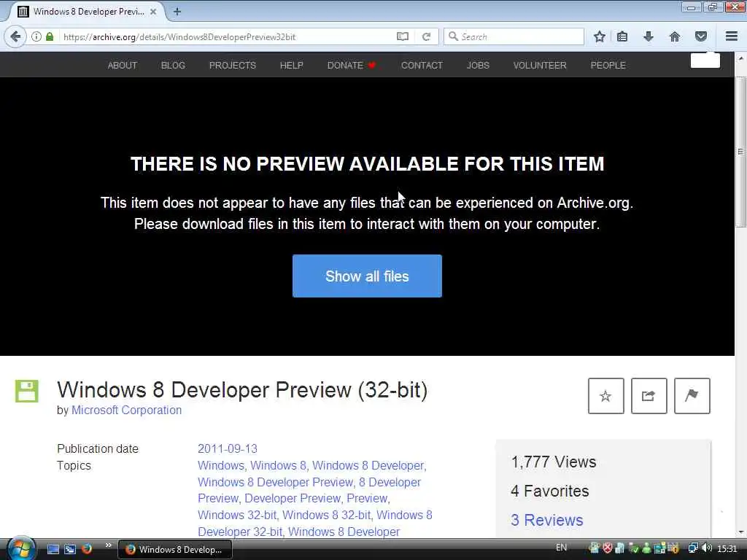Open Firefox hamburger menu
Screen dimensions: 747x560
pos(732,36)
